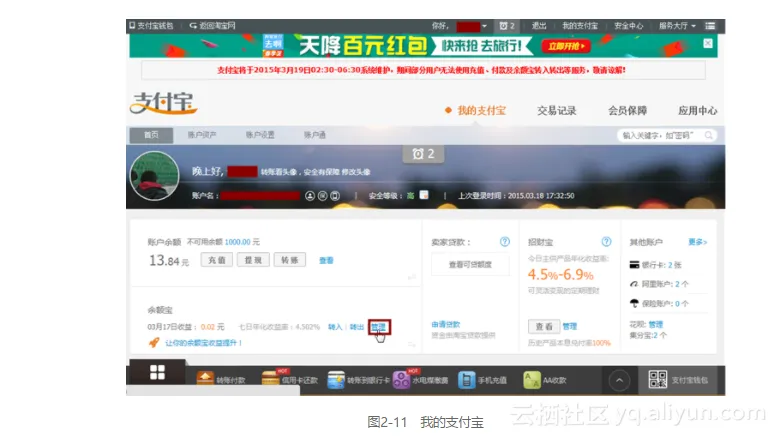Click the 1000.00 unavailable balance amount
The width and height of the screenshot is (777, 437).
[237, 242]
